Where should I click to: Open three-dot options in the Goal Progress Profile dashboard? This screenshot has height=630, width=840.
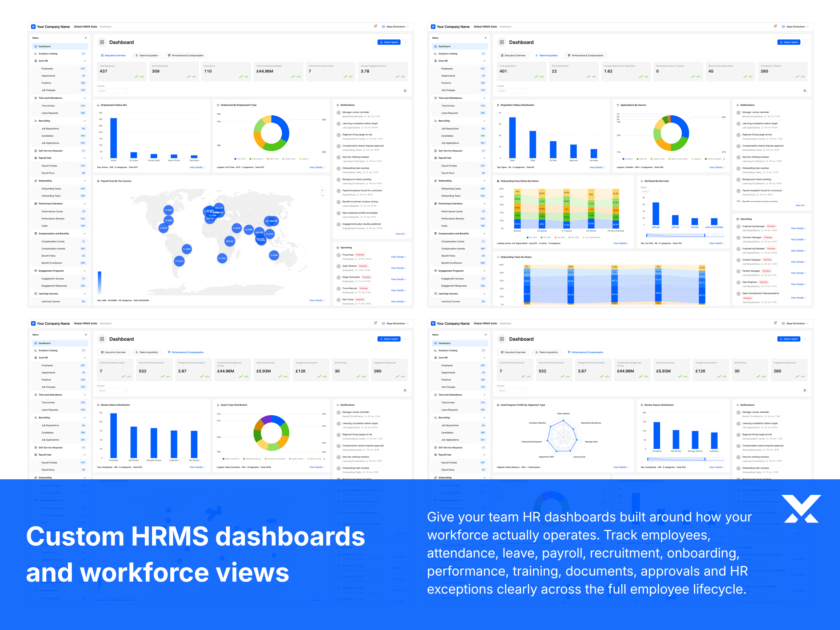pyautogui.click(x=805, y=339)
